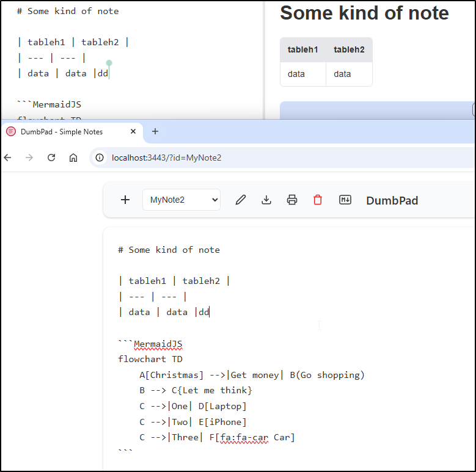
Task: Click the MermaidJS code fence line in upper editor
Action: [x=49, y=104]
